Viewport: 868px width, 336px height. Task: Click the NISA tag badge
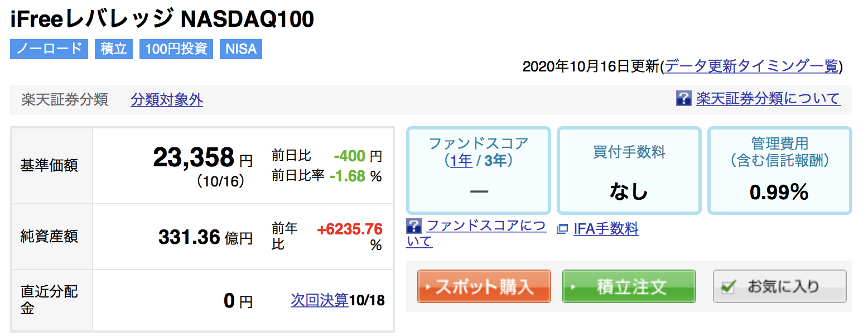[x=241, y=49]
